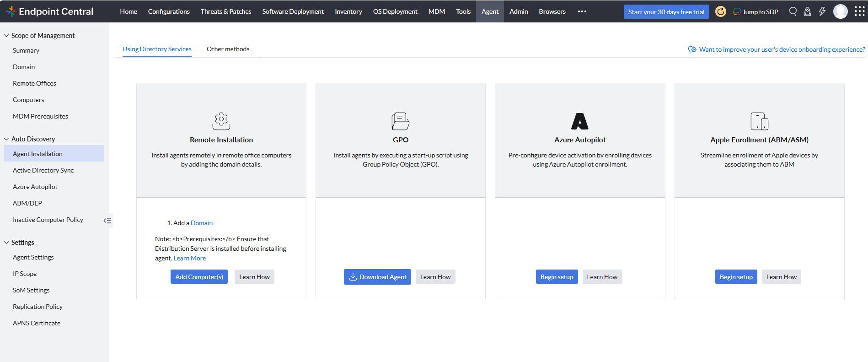Open Remote Offices in the sidebar
Image resolution: width=868 pixels, height=362 pixels.
[x=34, y=83]
